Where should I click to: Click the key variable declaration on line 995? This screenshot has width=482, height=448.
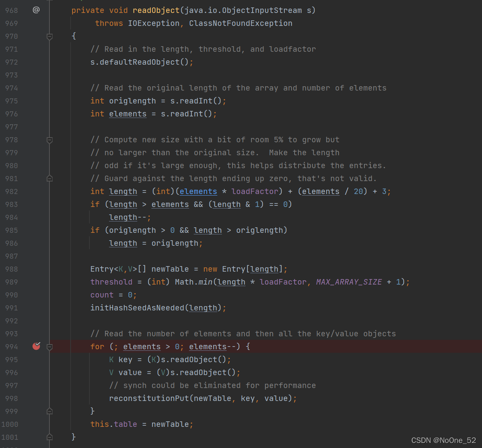click(126, 360)
